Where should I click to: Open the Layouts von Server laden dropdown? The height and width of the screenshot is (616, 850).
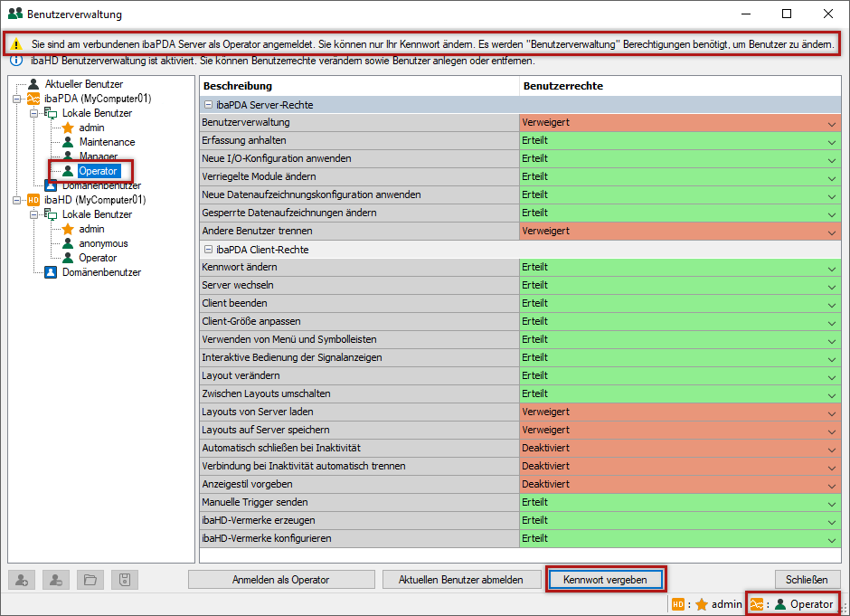click(831, 412)
